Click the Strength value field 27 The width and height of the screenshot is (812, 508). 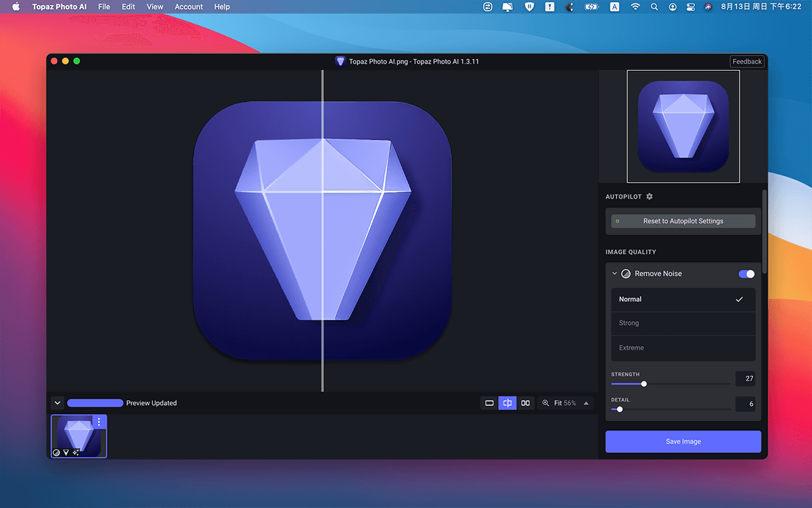pos(745,379)
